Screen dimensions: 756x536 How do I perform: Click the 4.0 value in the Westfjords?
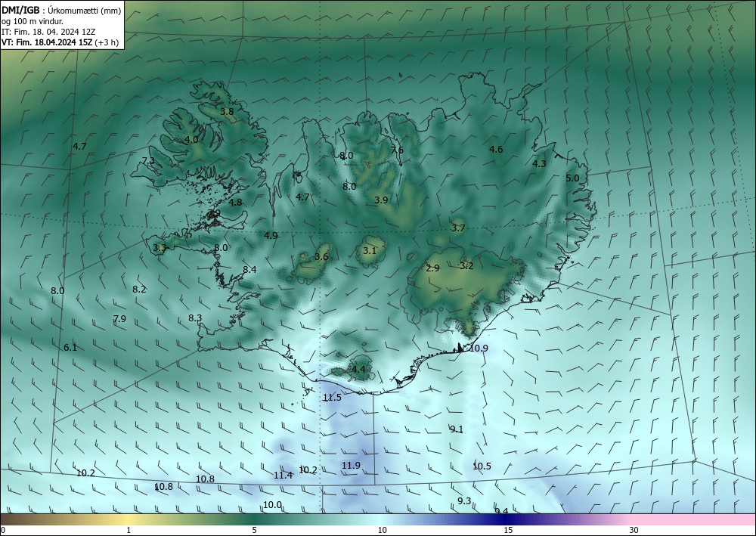191,139
